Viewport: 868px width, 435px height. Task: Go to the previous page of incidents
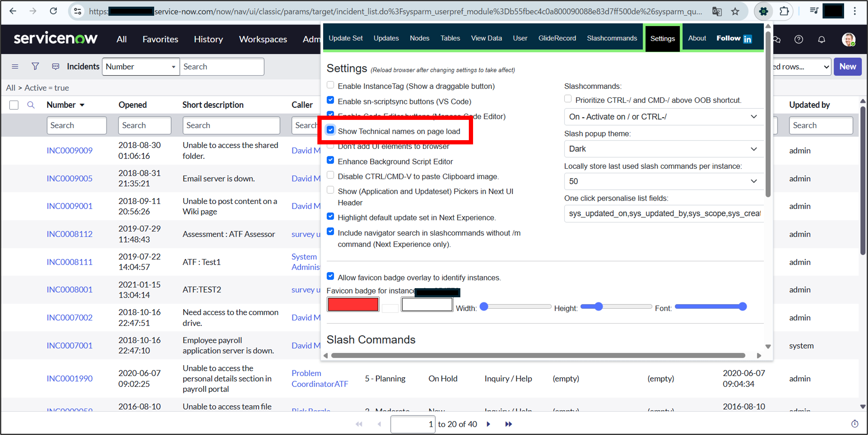tap(379, 424)
